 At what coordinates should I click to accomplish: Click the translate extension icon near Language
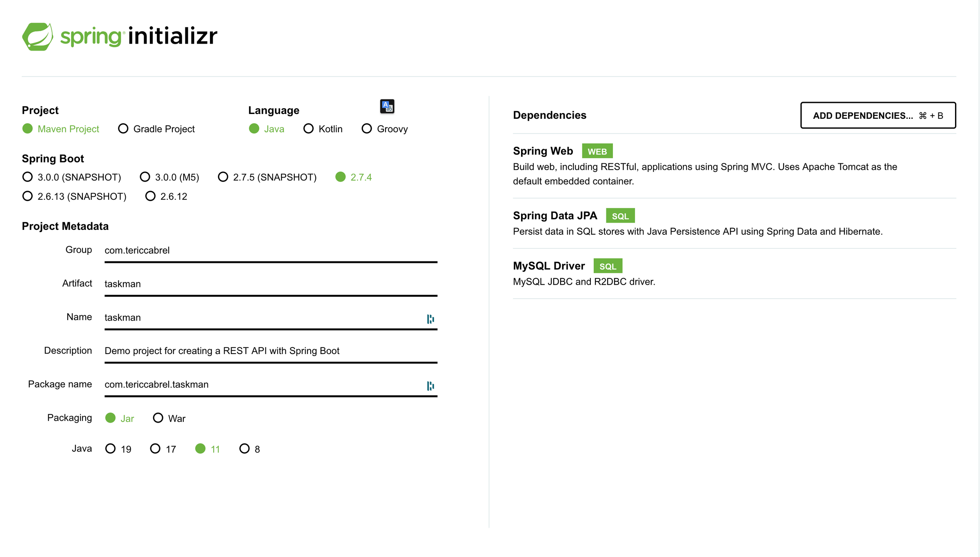pyautogui.click(x=387, y=107)
